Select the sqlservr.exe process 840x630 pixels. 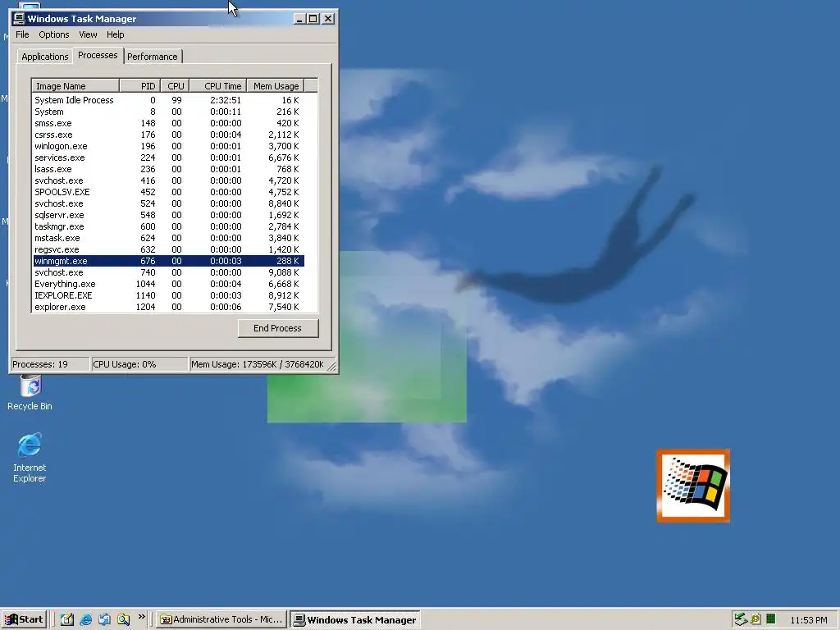[168, 216]
